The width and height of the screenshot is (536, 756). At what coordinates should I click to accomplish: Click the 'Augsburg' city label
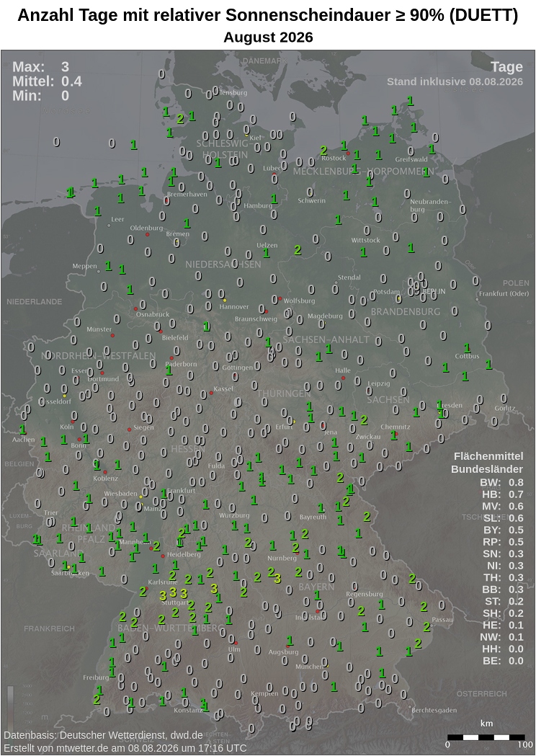(x=283, y=652)
